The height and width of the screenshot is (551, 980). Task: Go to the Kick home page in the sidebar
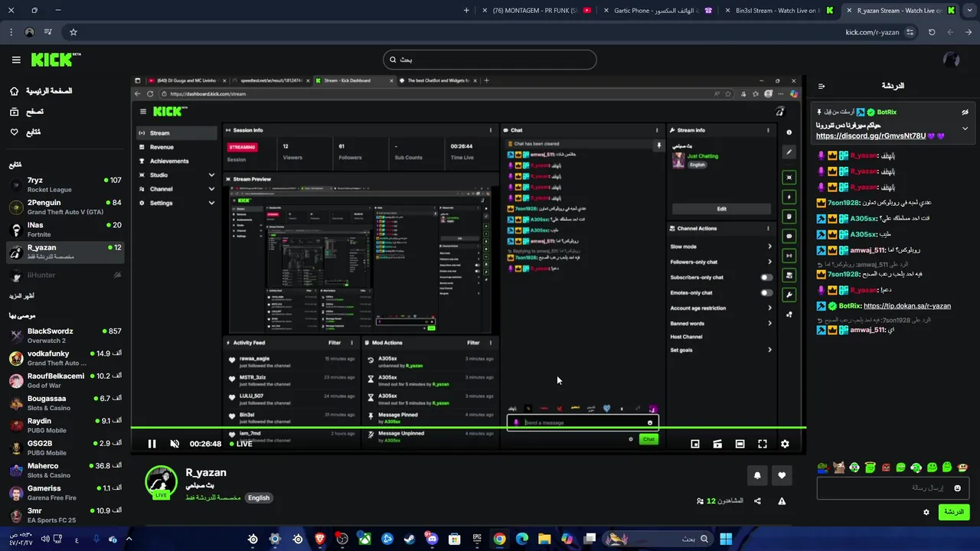[x=41, y=91]
